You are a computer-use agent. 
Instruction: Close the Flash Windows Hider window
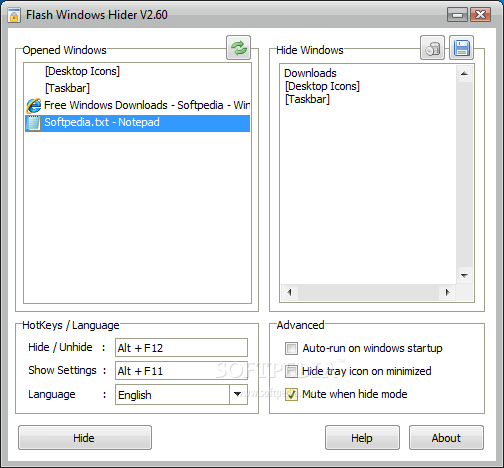click(480, 15)
